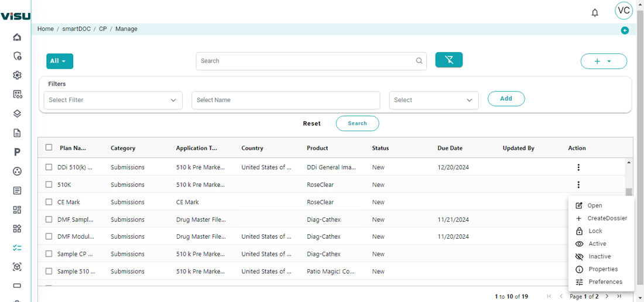Expand the plus add-new dropdown
This screenshot has width=644, height=302.
(x=603, y=61)
